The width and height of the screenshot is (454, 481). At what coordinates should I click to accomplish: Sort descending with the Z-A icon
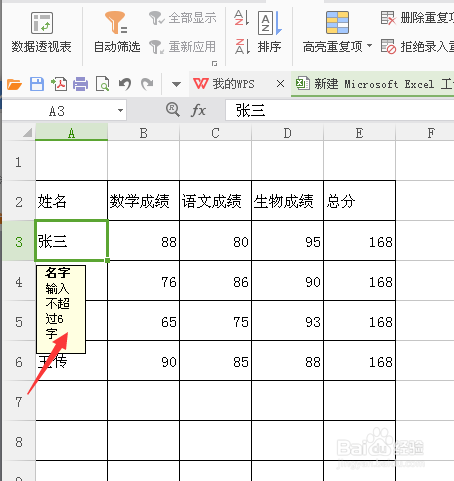242,46
